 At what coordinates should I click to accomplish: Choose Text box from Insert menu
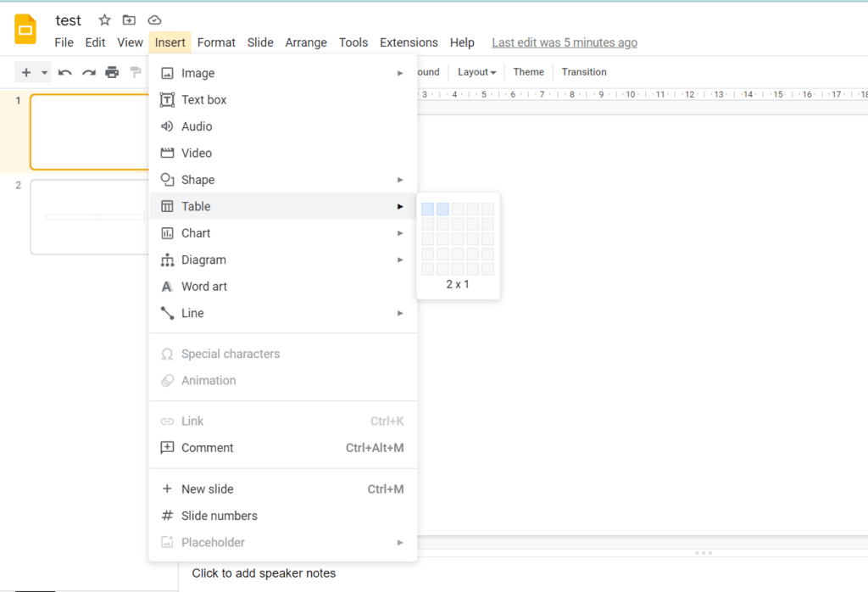283,100
